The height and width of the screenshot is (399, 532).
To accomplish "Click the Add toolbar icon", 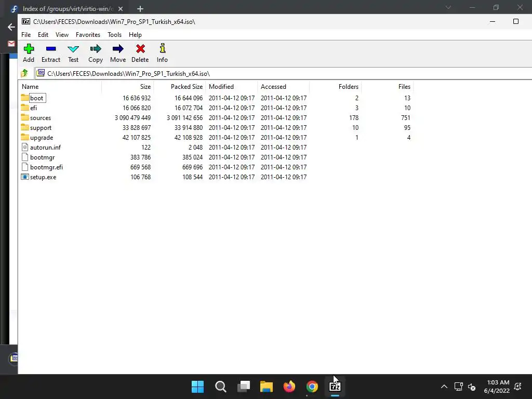I will click(29, 49).
